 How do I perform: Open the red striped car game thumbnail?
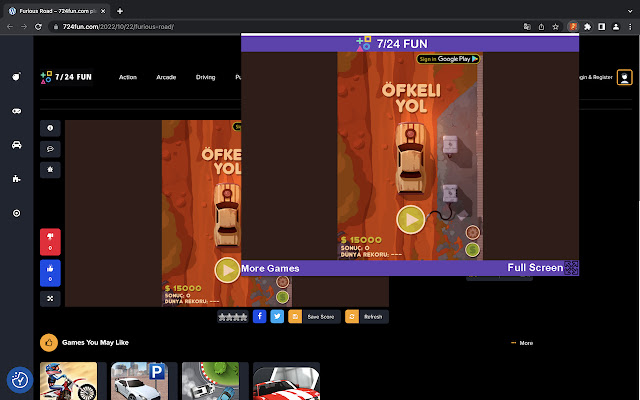pyautogui.click(x=287, y=381)
